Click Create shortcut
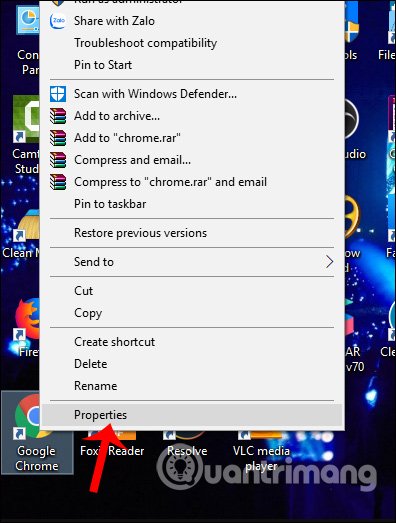 click(192, 342)
